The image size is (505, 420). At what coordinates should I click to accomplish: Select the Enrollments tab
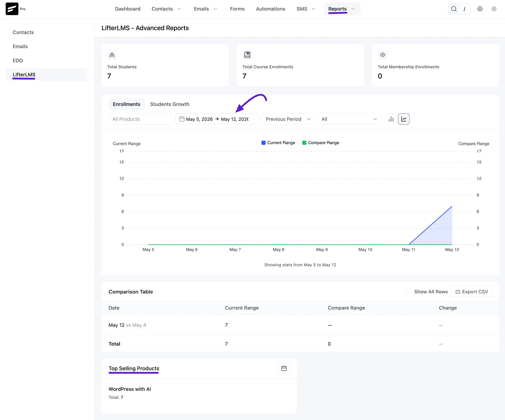click(x=126, y=104)
